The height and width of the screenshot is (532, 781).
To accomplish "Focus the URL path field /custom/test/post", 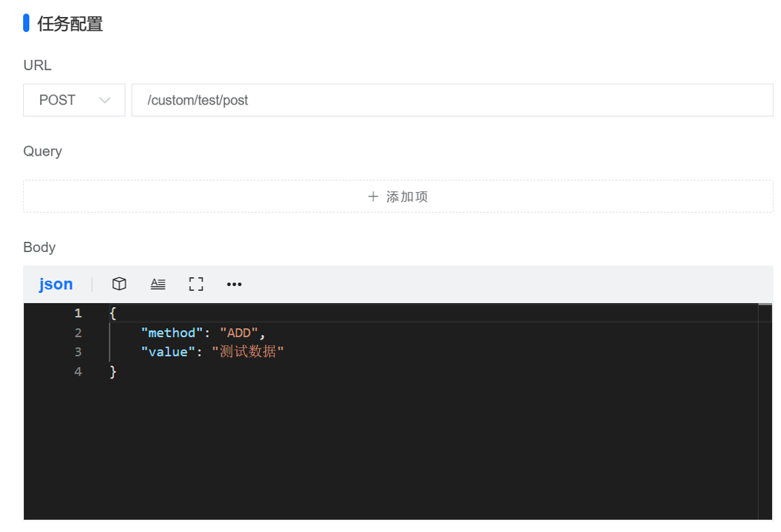I will tap(451, 100).
